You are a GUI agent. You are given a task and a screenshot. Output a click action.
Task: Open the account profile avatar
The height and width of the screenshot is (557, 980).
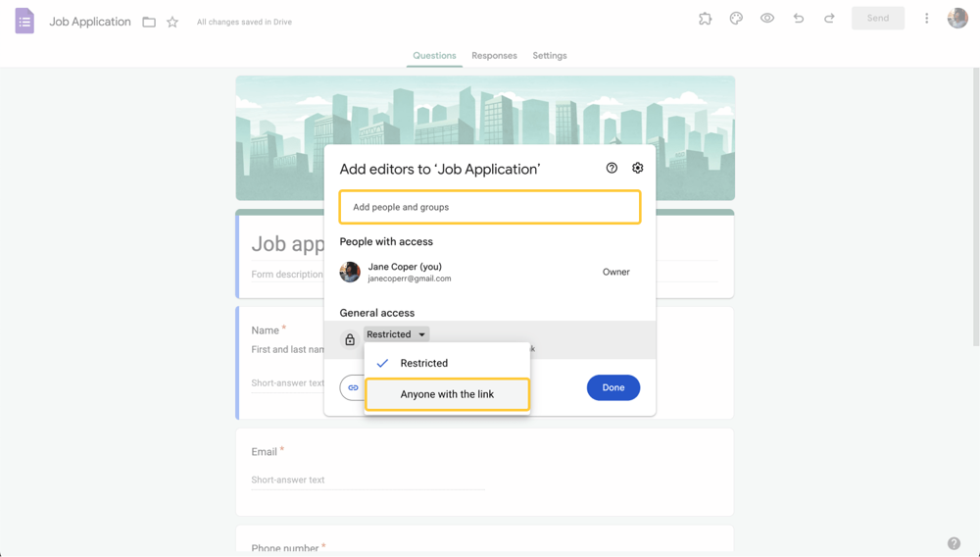[957, 19]
